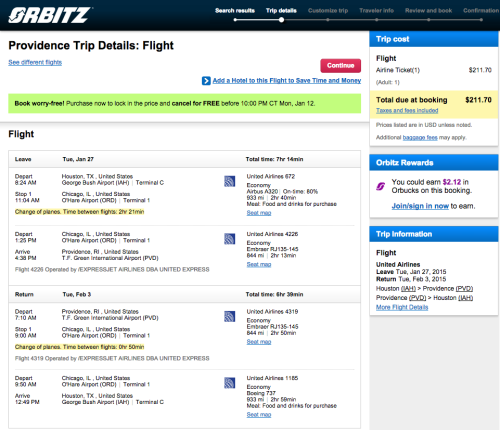Click the Orbitz logo
Screen dimensions: 500x430
click(50, 15)
